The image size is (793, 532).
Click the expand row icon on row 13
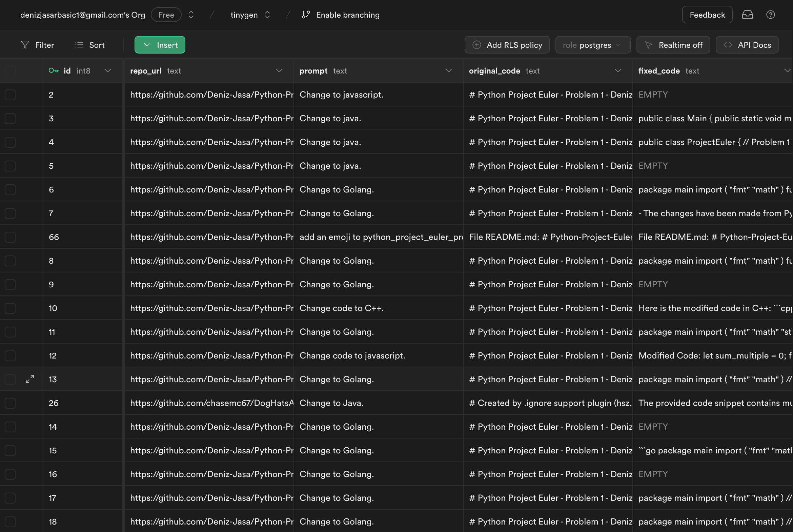point(30,379)
